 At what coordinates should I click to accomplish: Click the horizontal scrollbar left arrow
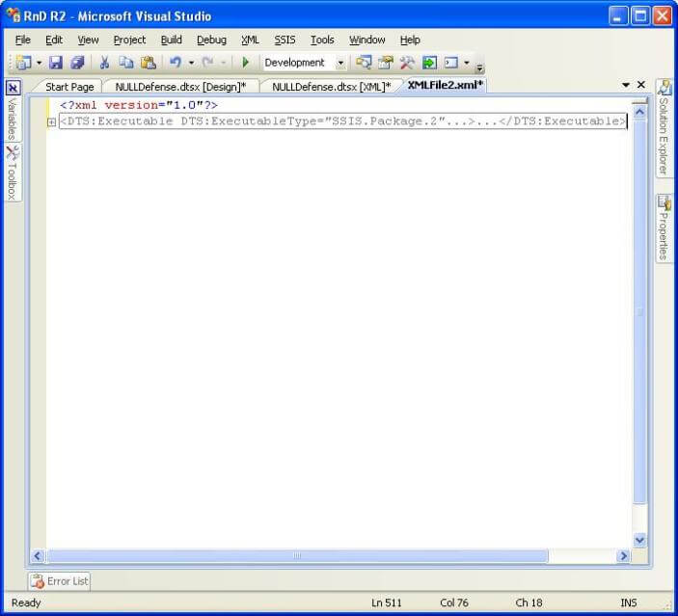pyautogui.click(x=38, y=556)
